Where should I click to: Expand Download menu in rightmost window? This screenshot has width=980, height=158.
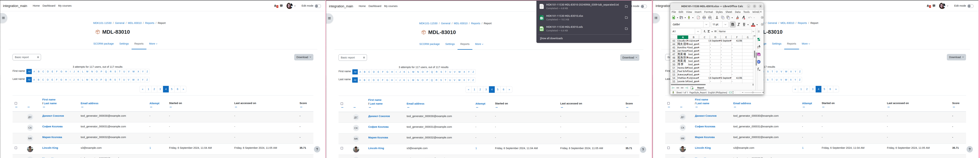pyautogui.click(x=956, y=57)
